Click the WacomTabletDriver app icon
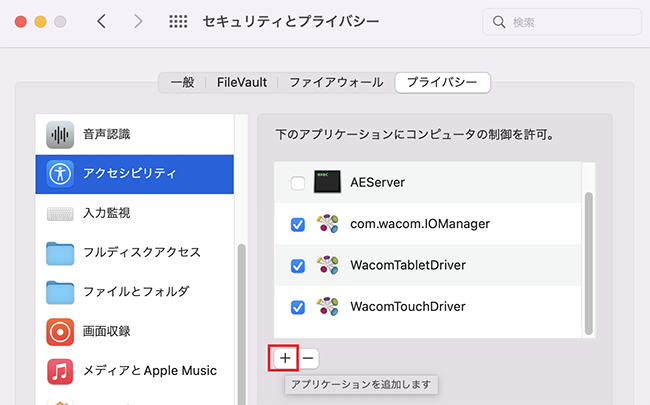650x405 pixels. [327, 265]
